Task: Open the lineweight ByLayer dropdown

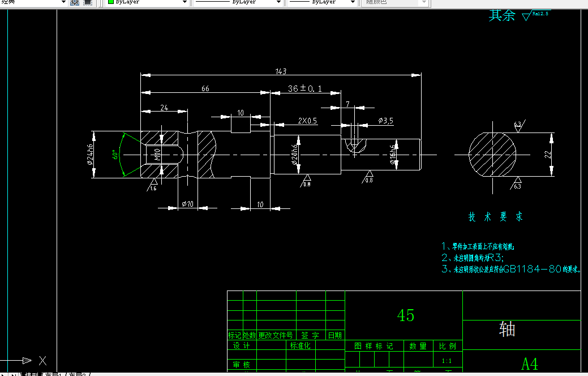Action: (x=353, y=2)
